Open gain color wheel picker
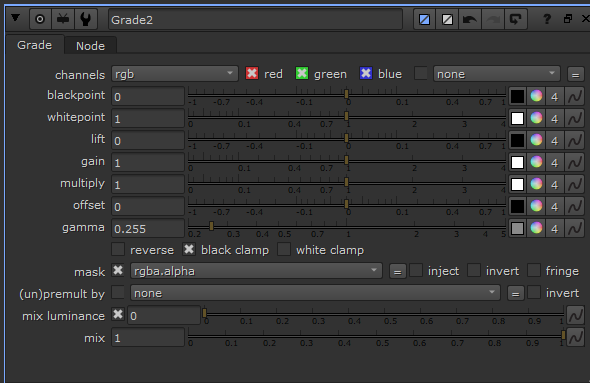590x383 pixels. [536, 163]
